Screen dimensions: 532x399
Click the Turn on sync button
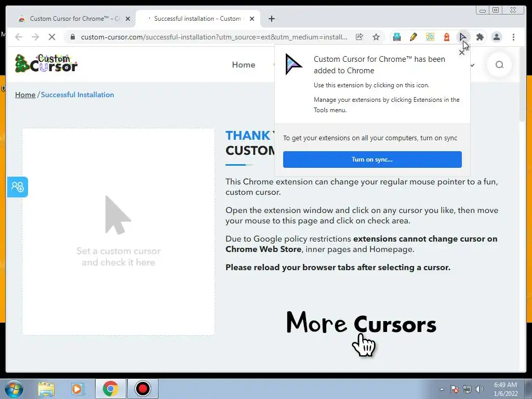click(372, 159)
